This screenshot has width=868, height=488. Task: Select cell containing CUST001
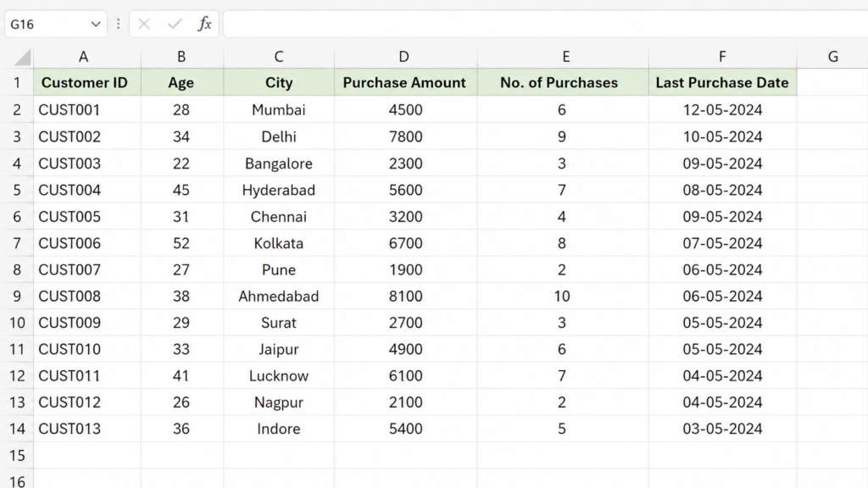tap(87, 109)
